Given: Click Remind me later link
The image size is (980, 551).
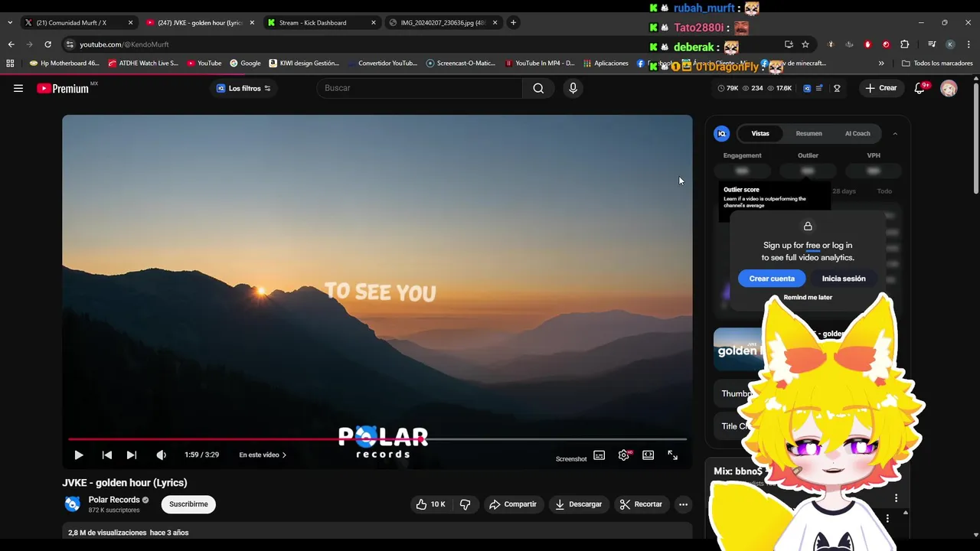Looking at the screenshot, I should click(808, 298).
